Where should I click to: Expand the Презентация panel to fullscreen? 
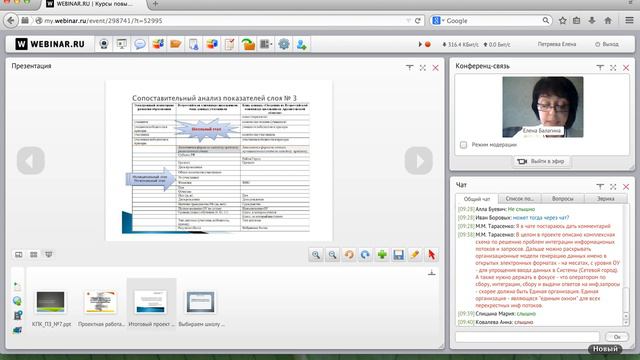pos(422,68)
